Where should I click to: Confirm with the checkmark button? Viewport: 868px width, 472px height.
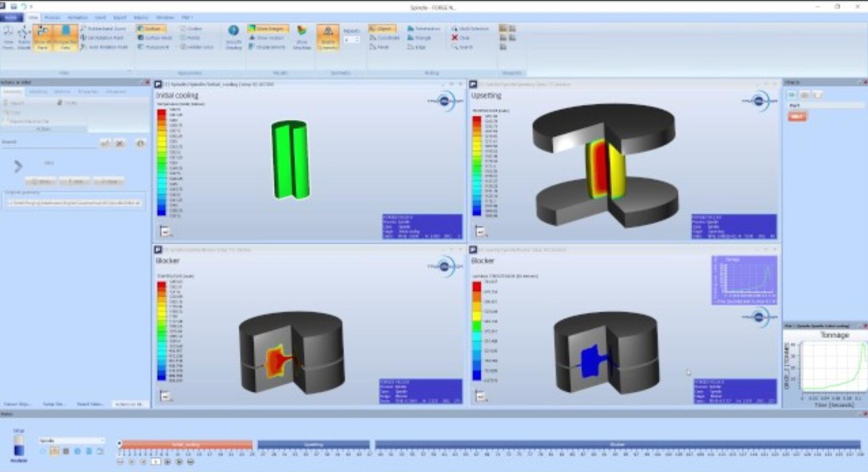pyautogui.click(x=105, y=143)
